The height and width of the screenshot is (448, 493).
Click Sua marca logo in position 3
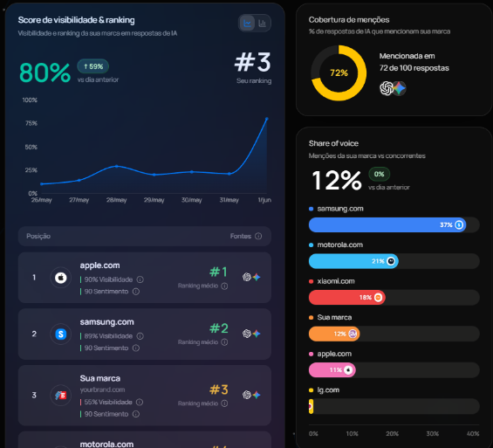[61, 395]
